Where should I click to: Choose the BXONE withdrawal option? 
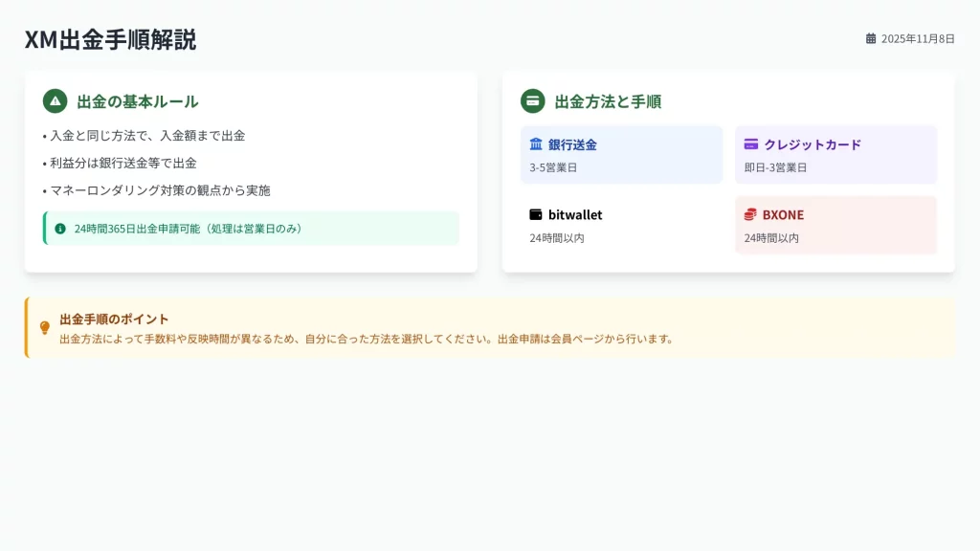(835, 225)
